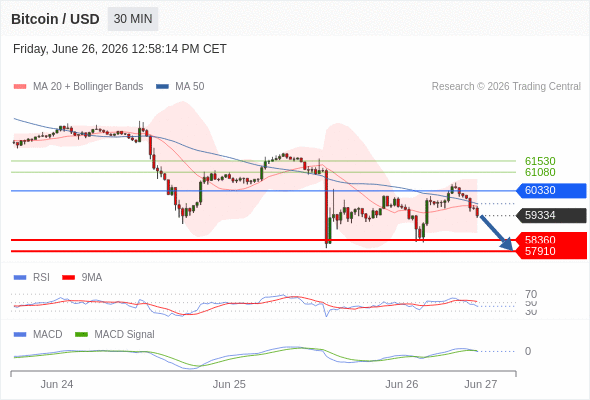The image size is (590, 400).
Task: Click the blue RSI legend swatch
Action: click(20, 278)
